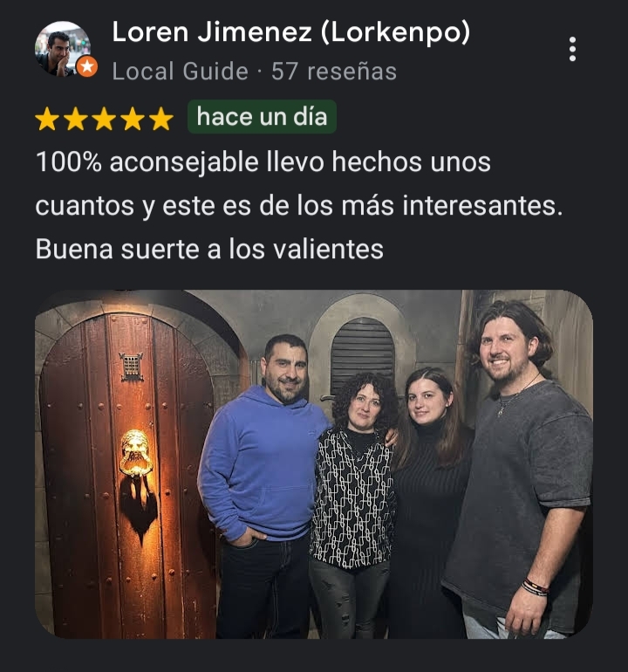Viewport: 628px width, 672px height.
Task: Tap the orange Local Guide star badge
Action: 87,66
